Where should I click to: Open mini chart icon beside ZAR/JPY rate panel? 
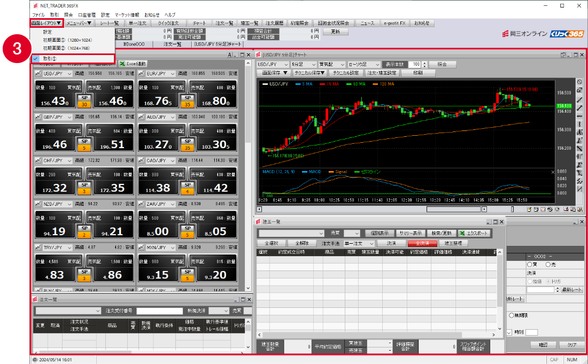[141, 204]
